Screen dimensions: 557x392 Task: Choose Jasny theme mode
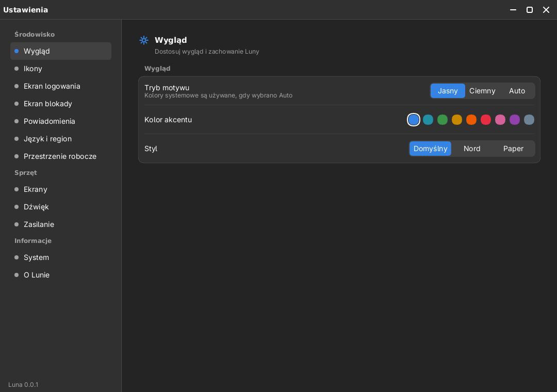[448, 91]
